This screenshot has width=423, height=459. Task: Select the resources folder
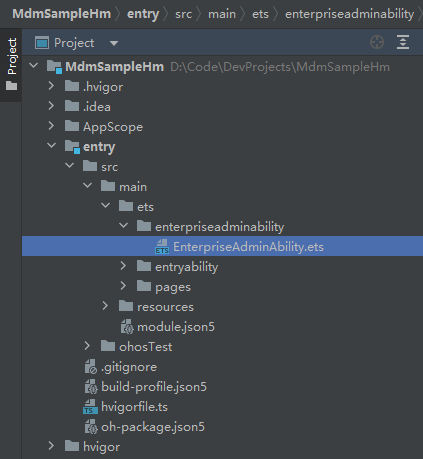coord(165,307)
